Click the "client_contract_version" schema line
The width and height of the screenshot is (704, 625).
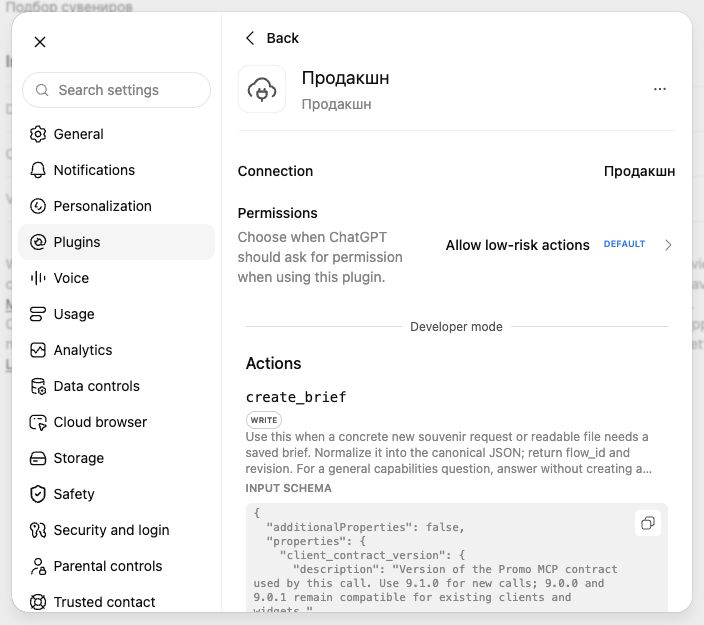[x=372, y=555]
